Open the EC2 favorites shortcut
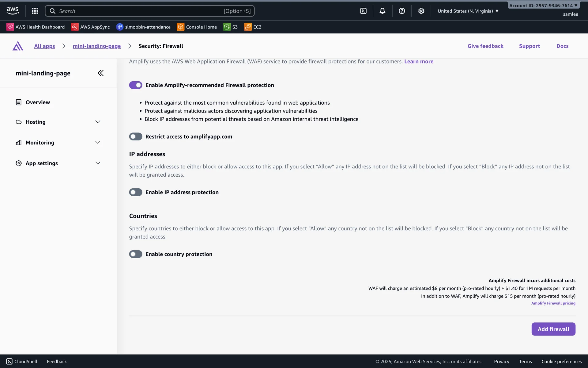This screenshot has width=588, height=368. point(253,27)
